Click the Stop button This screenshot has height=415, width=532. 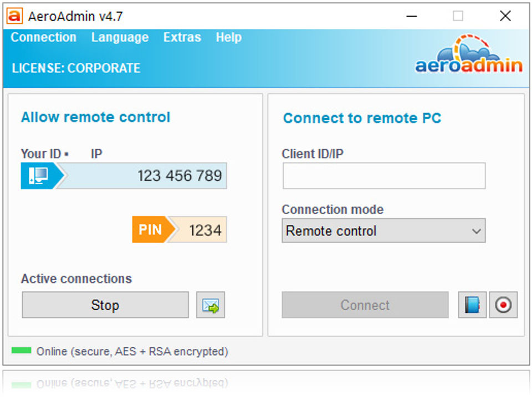point(105,305)
